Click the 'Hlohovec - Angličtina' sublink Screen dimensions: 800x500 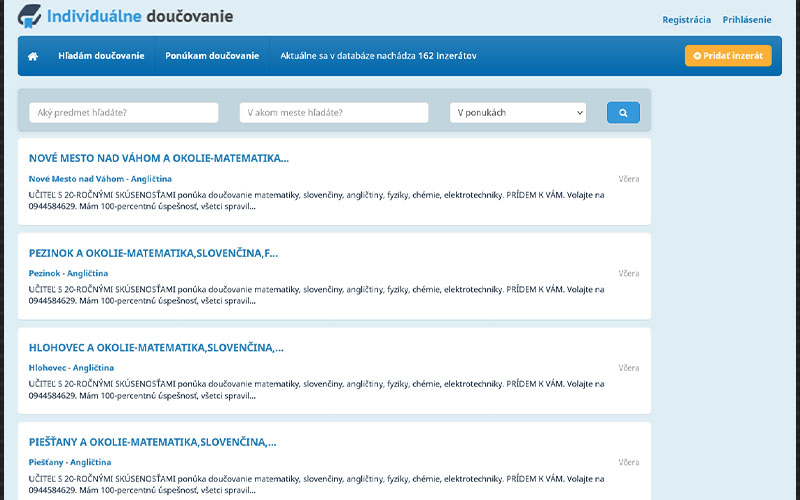(71, 367)
